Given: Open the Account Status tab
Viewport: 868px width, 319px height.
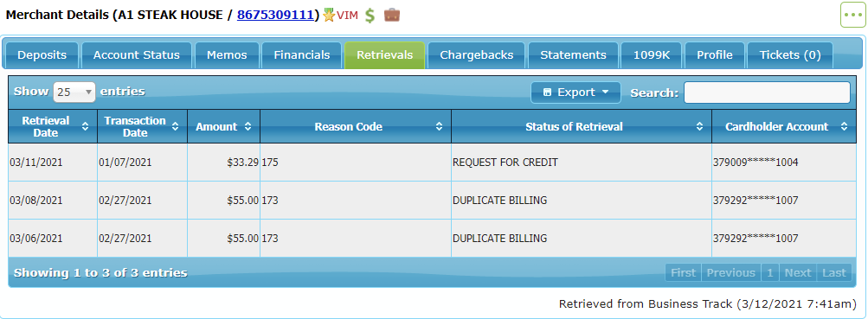Looking at the screenshot, I should (x=137, y=55).
